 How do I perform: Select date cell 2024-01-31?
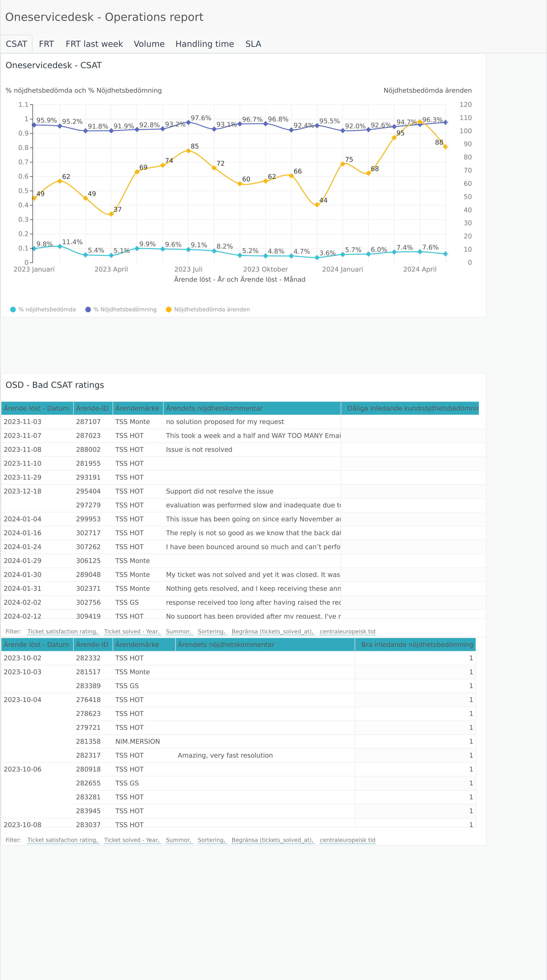click(x=37, y=588)
